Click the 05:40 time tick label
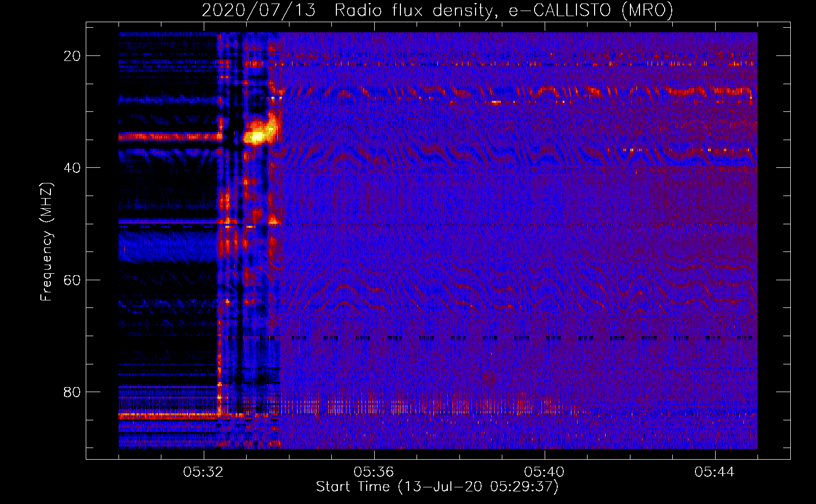Screen dimensions: 816x504 (545, 472)
